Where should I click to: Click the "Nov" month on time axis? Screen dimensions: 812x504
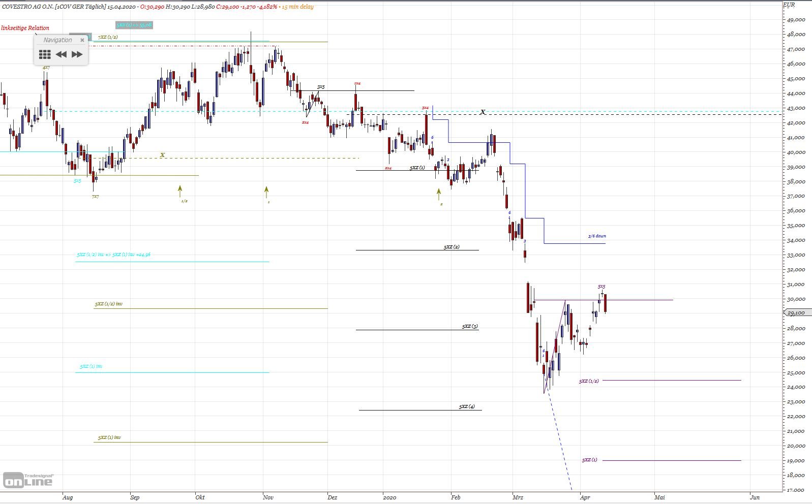click(x=268, y=497)
